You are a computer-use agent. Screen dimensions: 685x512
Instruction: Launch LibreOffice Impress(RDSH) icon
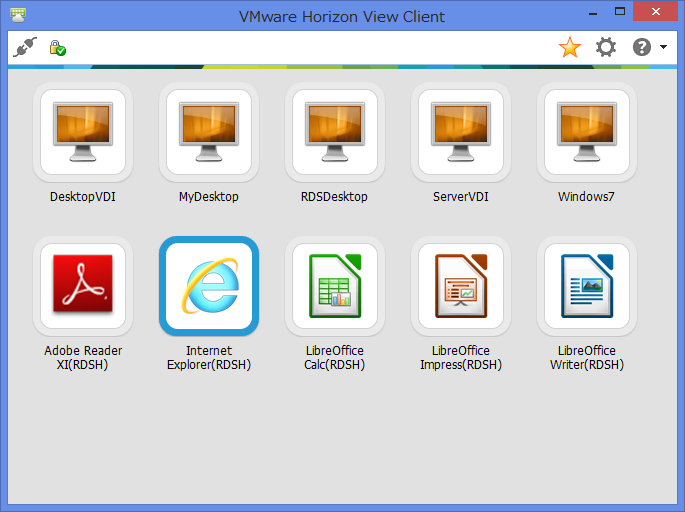(x=460, y=286)
